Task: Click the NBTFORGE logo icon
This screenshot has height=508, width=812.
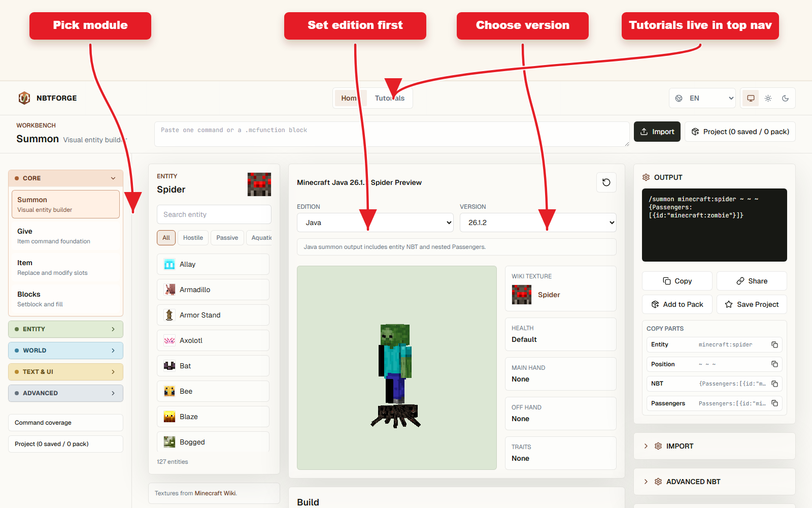Action: [24, 98]
